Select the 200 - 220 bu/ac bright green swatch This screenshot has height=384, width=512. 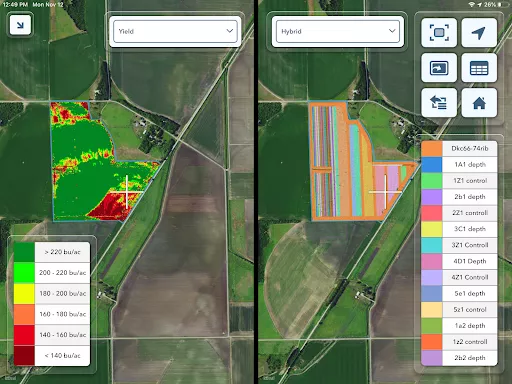click(x=24, y=273)
